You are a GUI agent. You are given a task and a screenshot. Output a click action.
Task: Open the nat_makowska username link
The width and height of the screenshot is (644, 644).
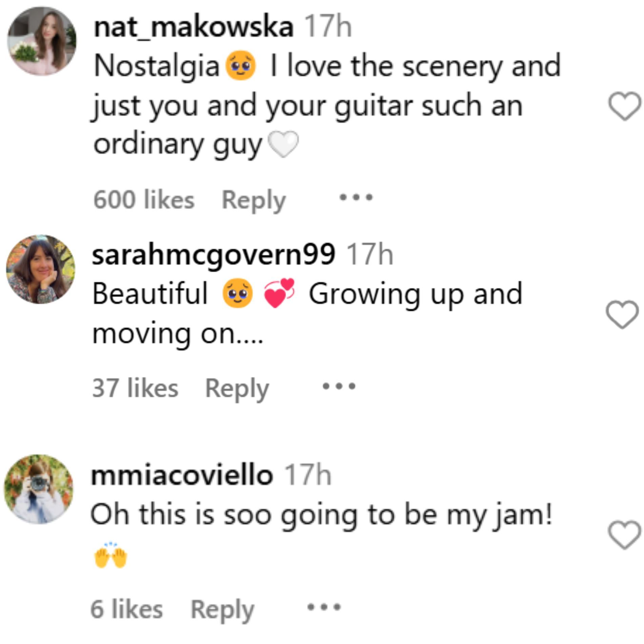(x=194, y=27)
